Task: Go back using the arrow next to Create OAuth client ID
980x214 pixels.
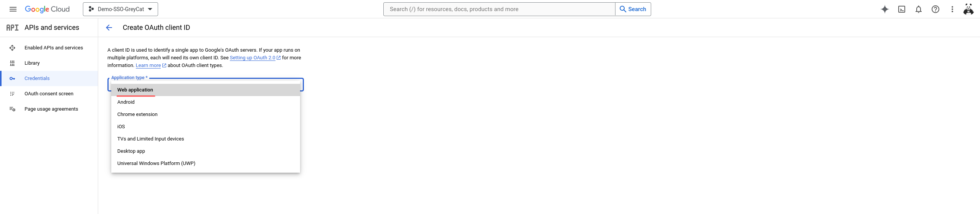Action: coord(109,28)
